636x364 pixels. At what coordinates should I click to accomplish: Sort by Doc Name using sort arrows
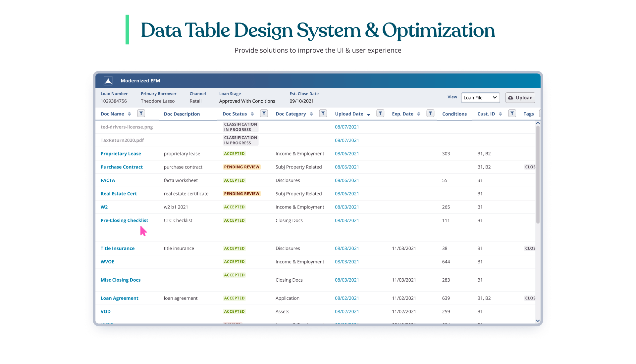130,114
